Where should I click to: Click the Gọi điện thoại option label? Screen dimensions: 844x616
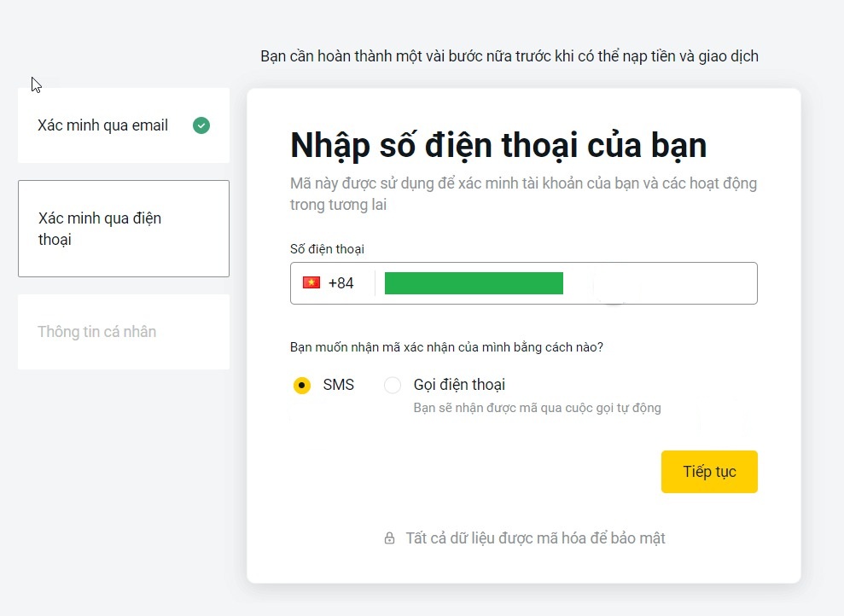(x=459, y=385)
